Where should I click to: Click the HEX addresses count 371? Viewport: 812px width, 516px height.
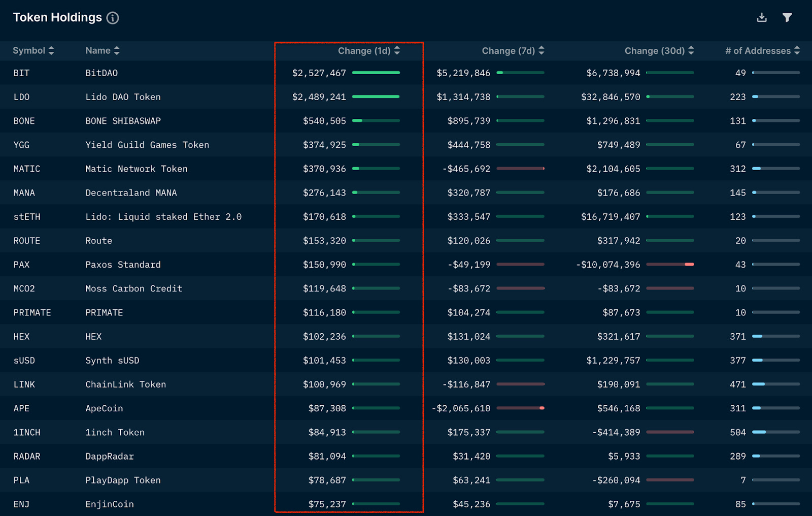point(738,337)
